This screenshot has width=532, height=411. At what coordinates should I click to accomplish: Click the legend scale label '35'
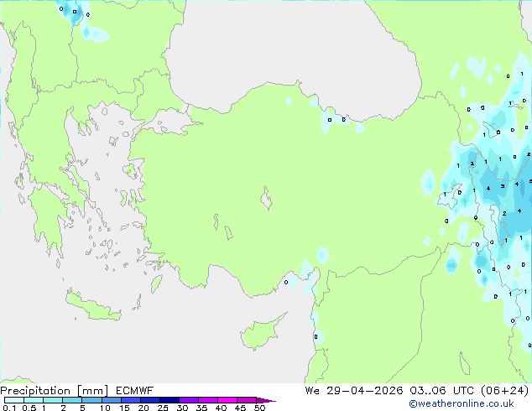pyautogui.click(x=201, y=408)
